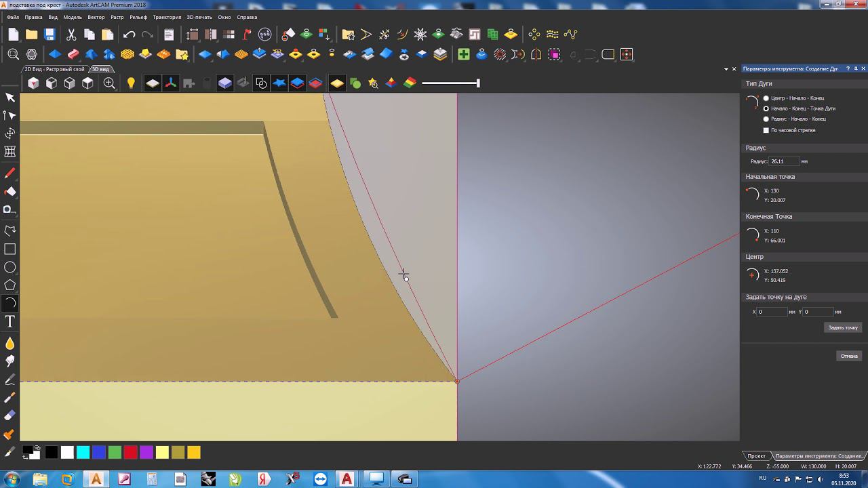Select 'Радиус - Начало - Конец' arc type
868x488 pixels.
pyautogui.click(x=766, y=119)
